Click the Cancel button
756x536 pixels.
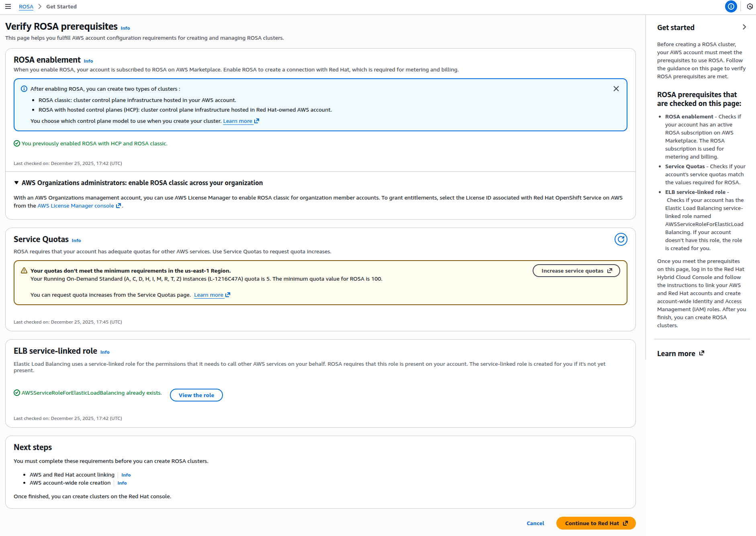535,523
